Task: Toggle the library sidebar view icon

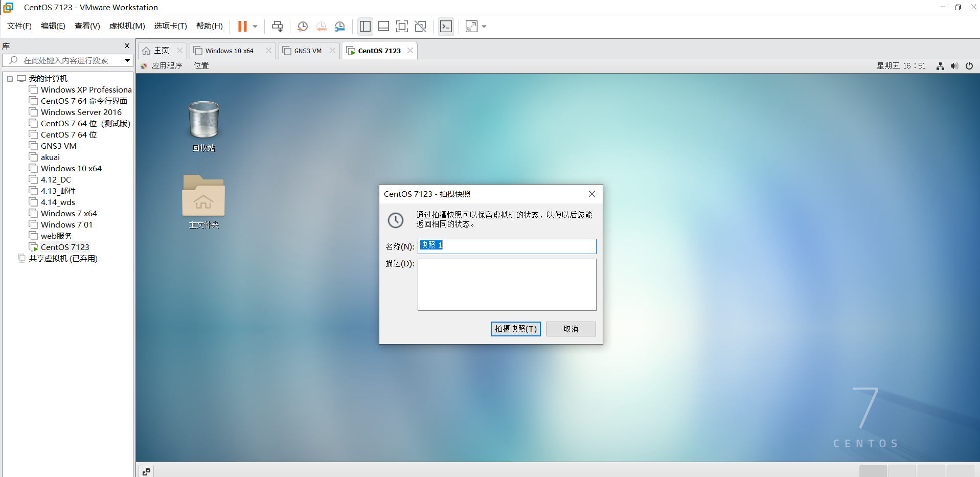Action: pyautogui.click(x=365, y=26)
